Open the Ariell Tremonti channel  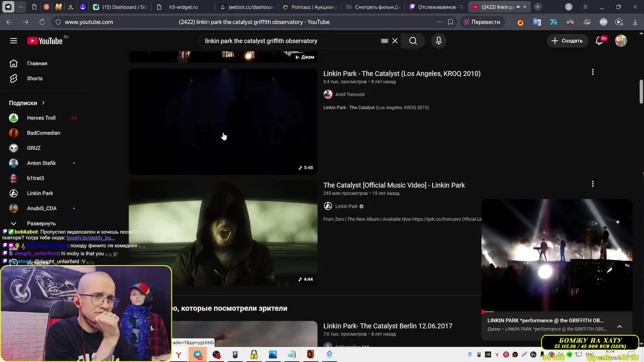coord(350,95)
